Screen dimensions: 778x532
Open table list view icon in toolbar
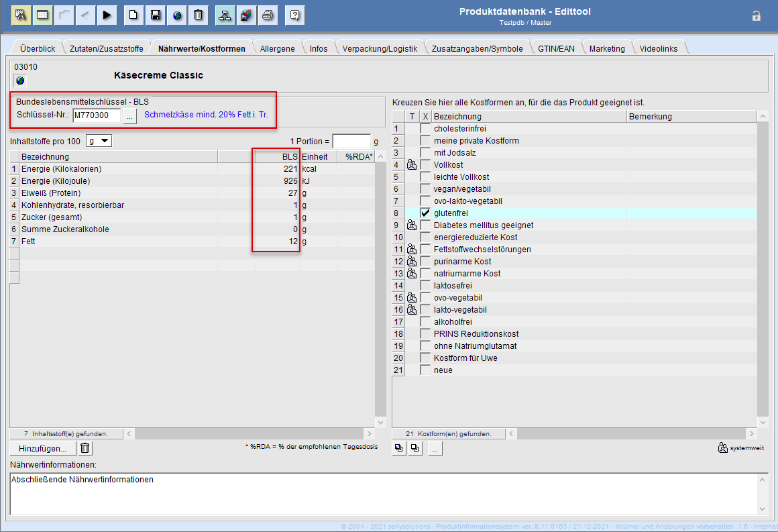[x=42, y=15]
